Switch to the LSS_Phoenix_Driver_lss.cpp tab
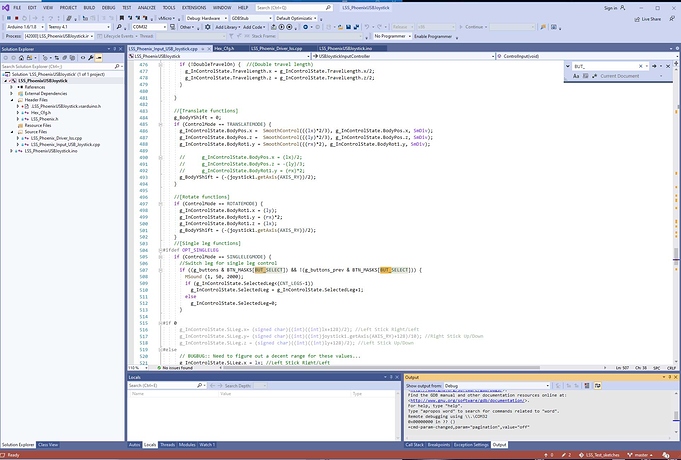This screenshot has width=681, height=460. [x=276, y=48]
